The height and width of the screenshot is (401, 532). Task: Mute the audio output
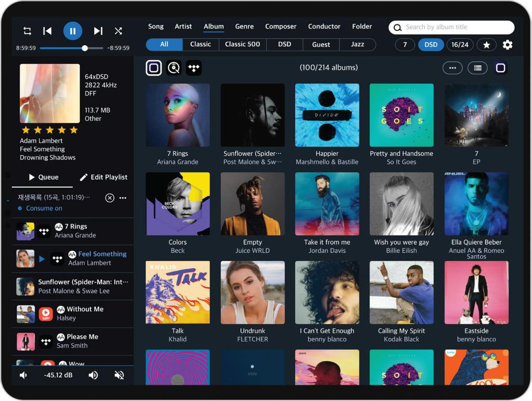coord(119,375)
